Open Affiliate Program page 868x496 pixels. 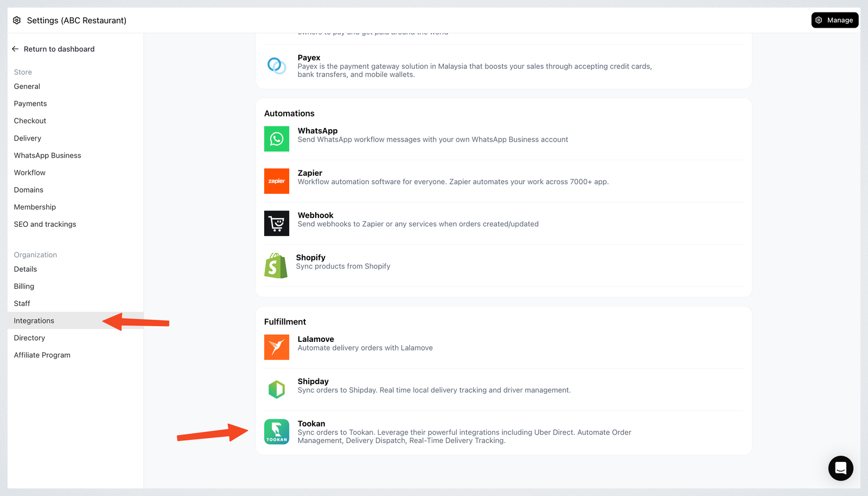pyautogui.click(x=42, y=355)
